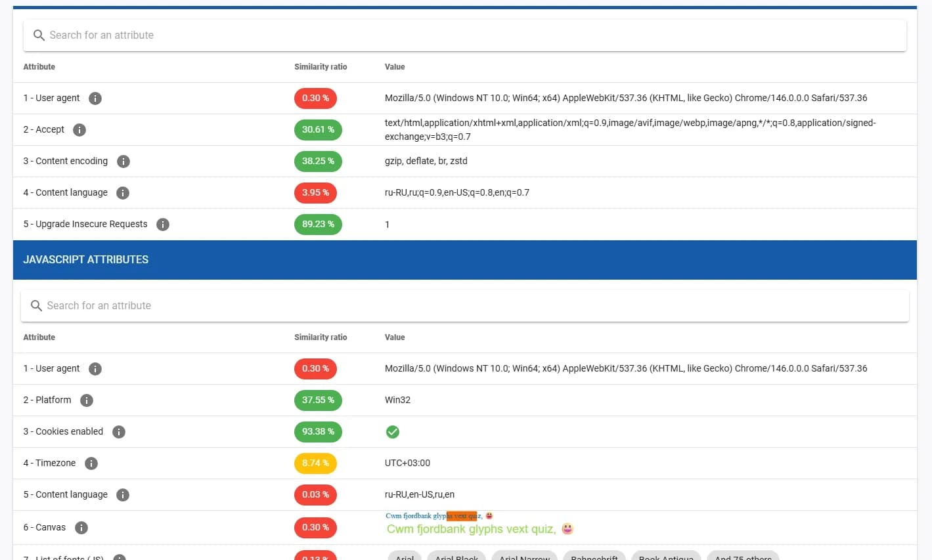
Task: Click the yellow 8.74 % Timezone badge
Action: click(315, 463)
